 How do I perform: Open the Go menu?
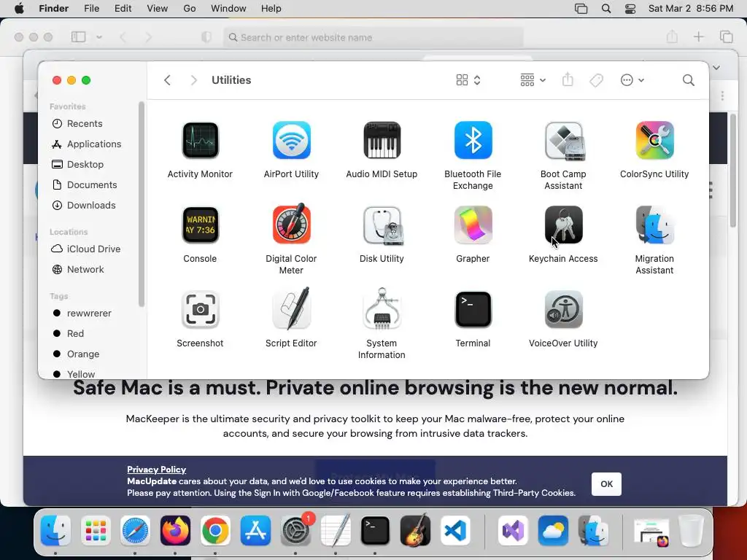point(190,9)
